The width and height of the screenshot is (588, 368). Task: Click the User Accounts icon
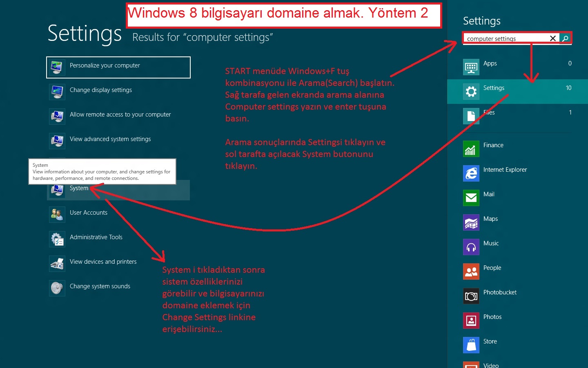[57, 214]
